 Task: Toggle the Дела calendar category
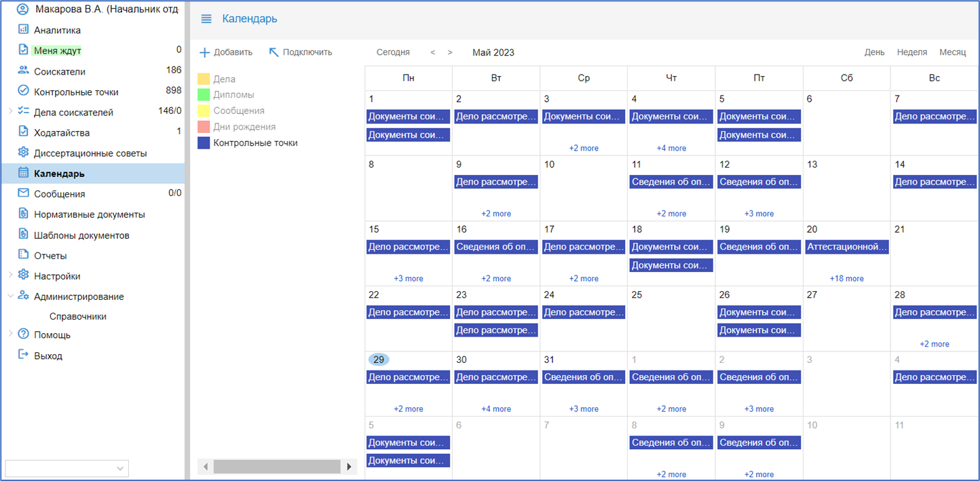click(x=224, y=79)
